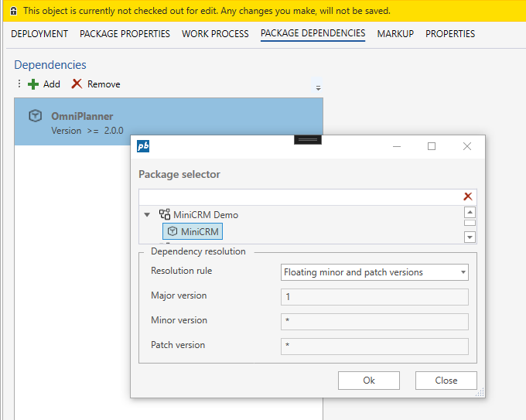The height and width of the screenshot is (420, 526).
Task: Open the Dependencies toolbar overflow arrow
Action: pos(318,88)
